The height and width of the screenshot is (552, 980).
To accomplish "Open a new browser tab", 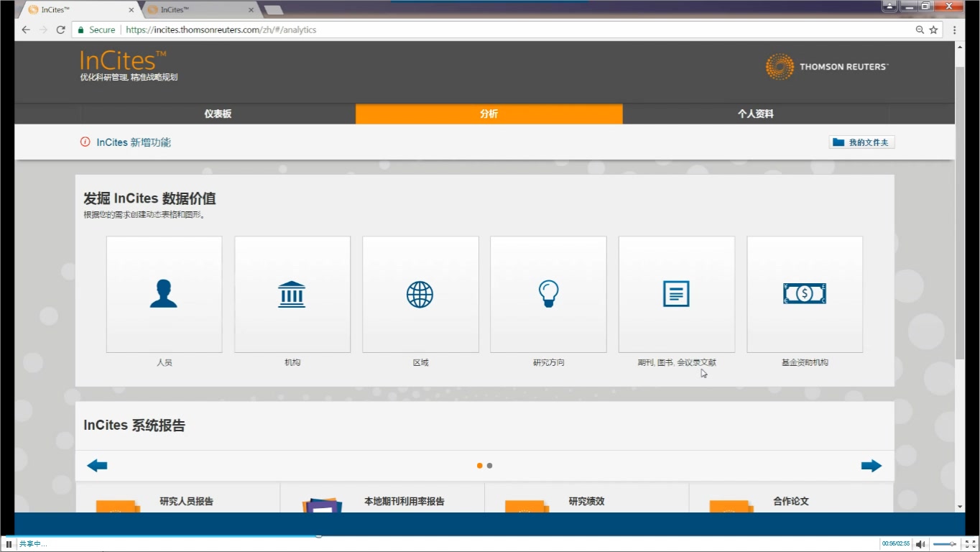I will point(273,10).
